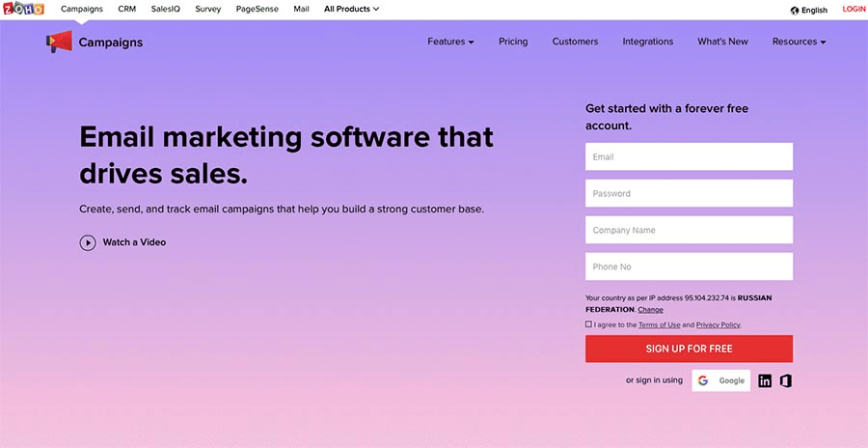Click the 'RUSSIAN FEDERATION' country text
The image size is (868, 448).
[679, 304]
